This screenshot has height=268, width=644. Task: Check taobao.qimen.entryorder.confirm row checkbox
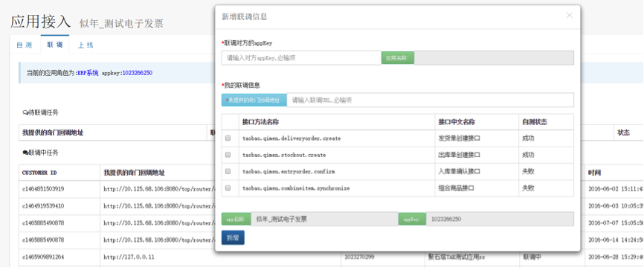(228, 171)
